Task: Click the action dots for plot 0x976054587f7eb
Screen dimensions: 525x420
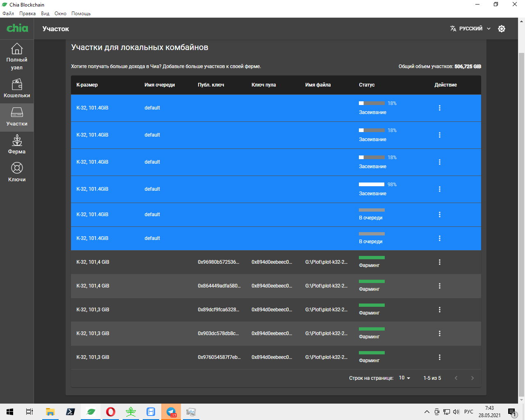Action: (x=440, y=357)
